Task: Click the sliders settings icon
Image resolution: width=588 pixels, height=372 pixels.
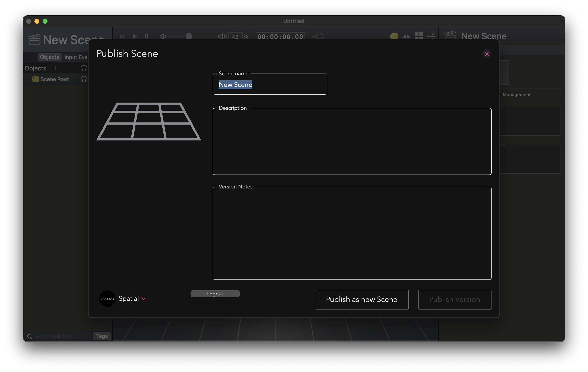Action: (431, 36)
